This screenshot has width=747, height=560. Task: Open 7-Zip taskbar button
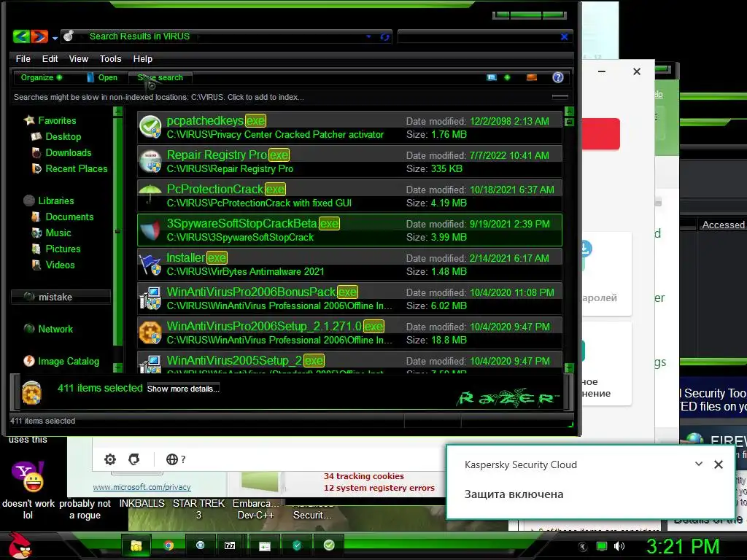(230, 545)
